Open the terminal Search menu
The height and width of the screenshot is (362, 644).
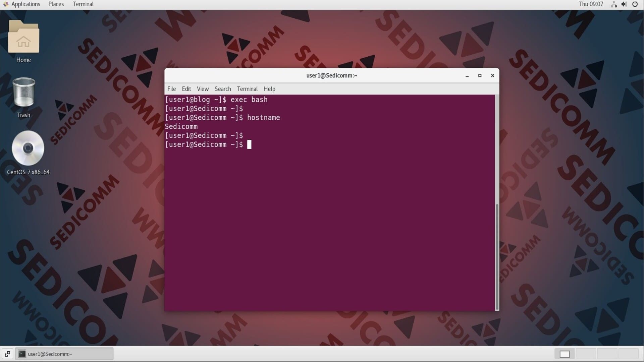point(223,89)
